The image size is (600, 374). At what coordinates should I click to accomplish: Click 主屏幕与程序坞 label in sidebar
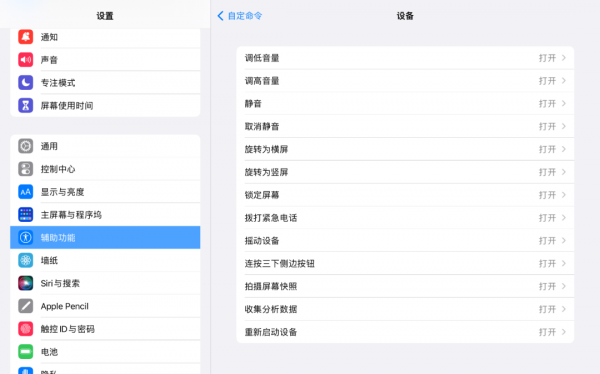(x=72, y=215)
